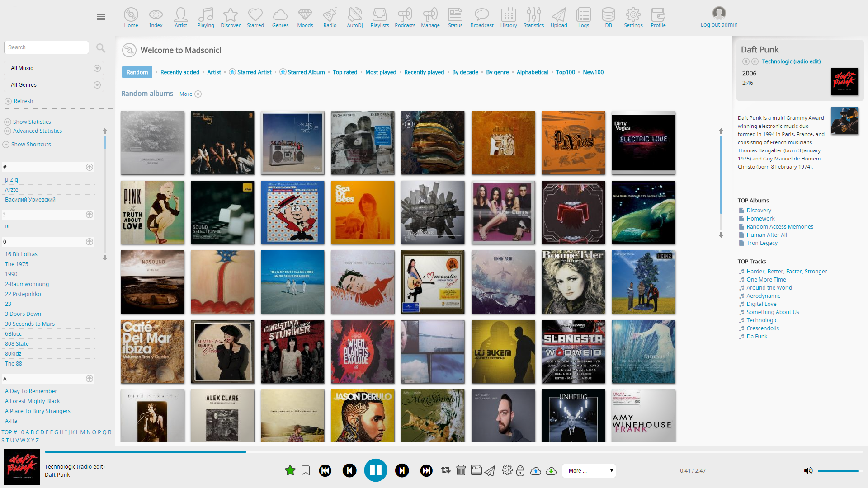Click the cloud upload icon in player bar
The image size is (868, 488).
[x=536, y=471]
